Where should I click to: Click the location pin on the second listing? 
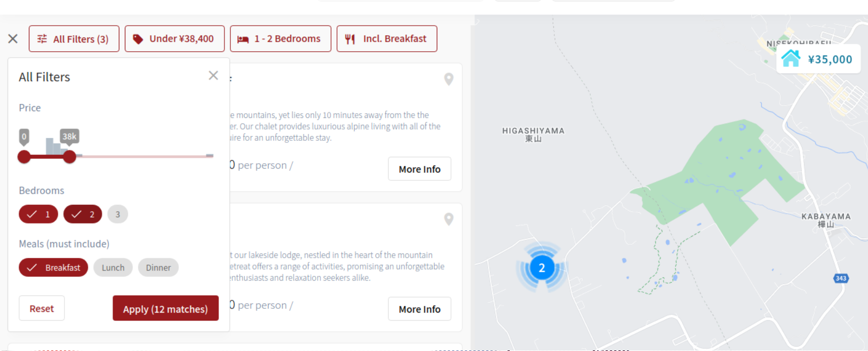tap(449, 219)
